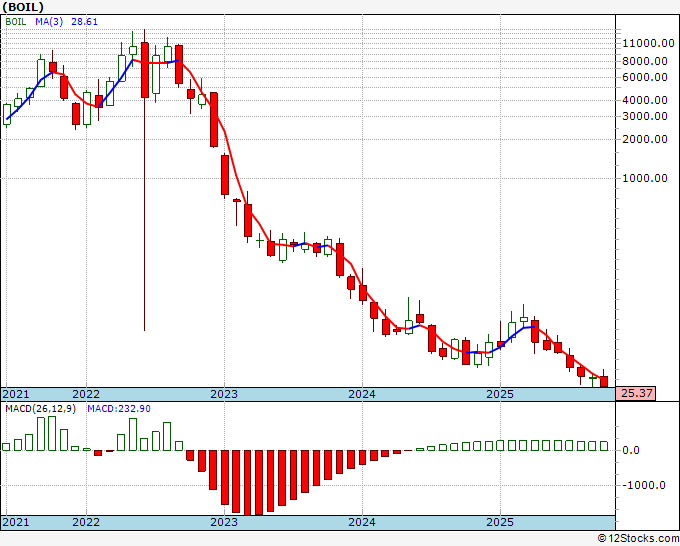Click the latest red candle at chart end

click(604, 382)
